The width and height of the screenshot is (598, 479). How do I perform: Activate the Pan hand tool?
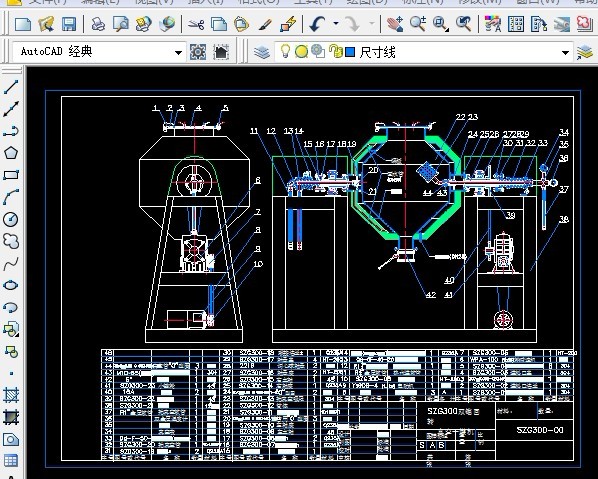(395, 24)
